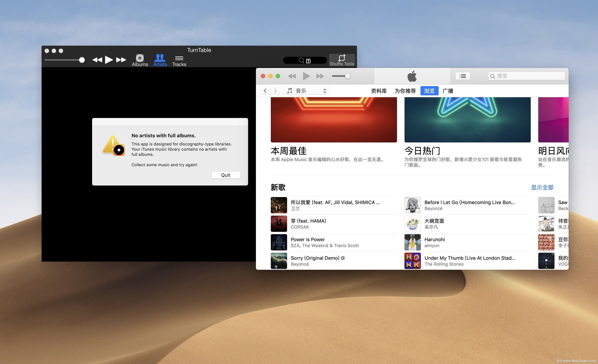Click album art for 芽 (feat. HAMA)
This screenshot has height=364, width=598.
point(279,224)
